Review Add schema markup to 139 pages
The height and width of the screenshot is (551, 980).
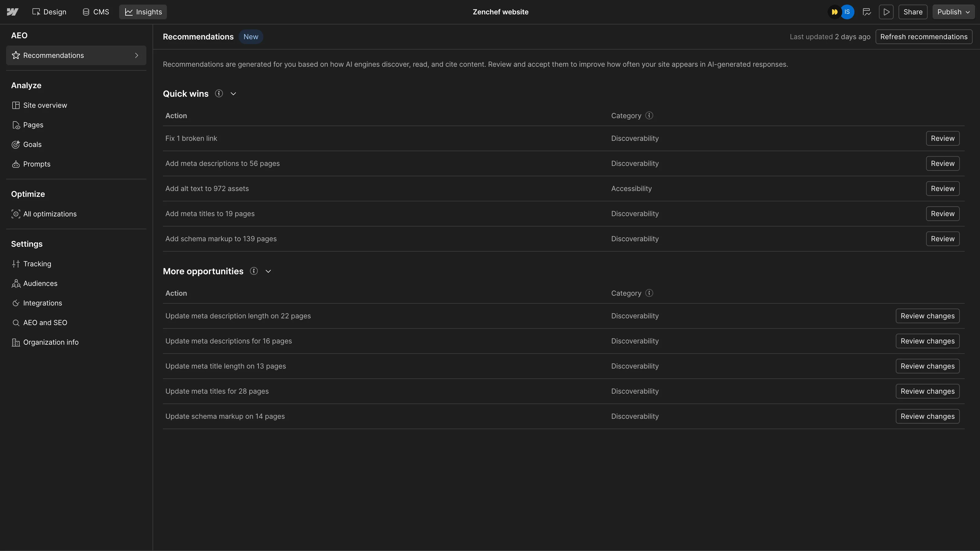[943, 239]
